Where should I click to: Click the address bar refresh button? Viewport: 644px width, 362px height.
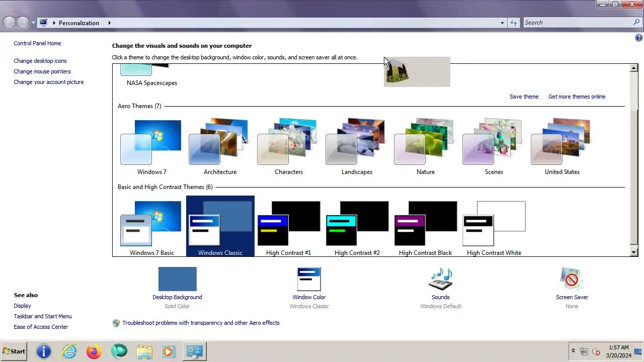513,23
